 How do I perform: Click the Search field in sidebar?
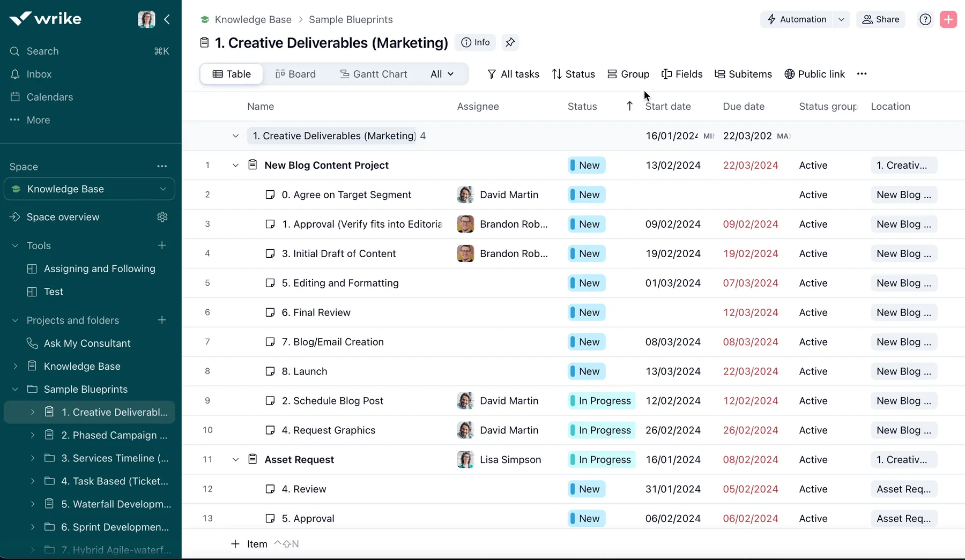coord(43,51)
